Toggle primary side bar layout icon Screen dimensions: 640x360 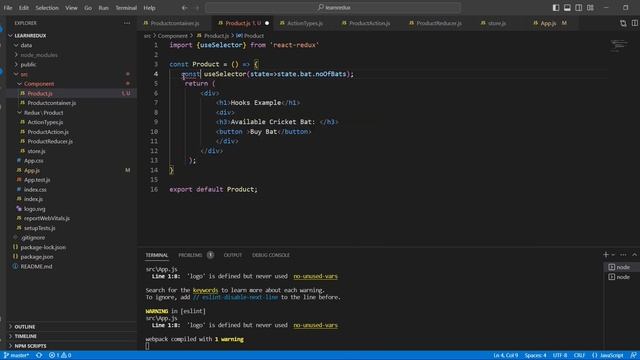coord(556,7)
